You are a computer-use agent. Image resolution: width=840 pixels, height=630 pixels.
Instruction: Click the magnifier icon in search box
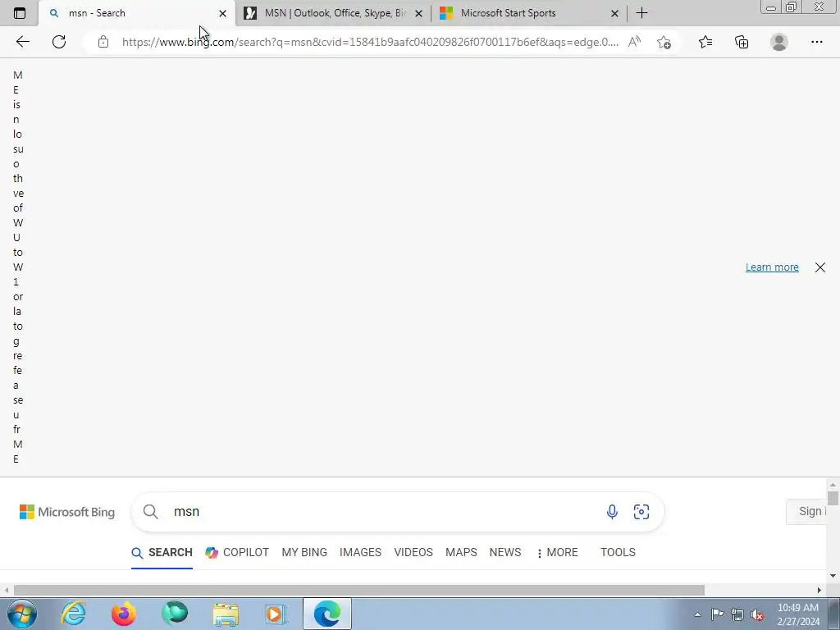coord(151,512)
